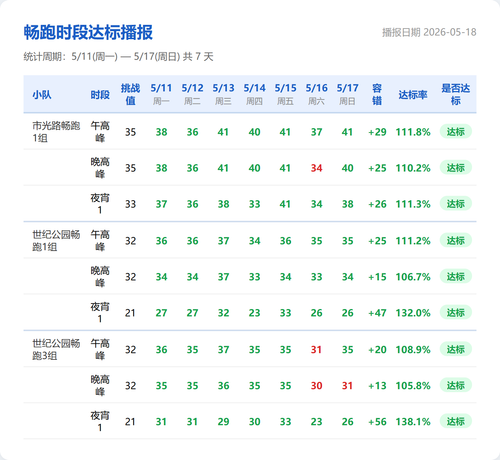Click the 达标 badge in the 111.3% row
The height and width of the screenshot is (460, 500).
[456, 204]
